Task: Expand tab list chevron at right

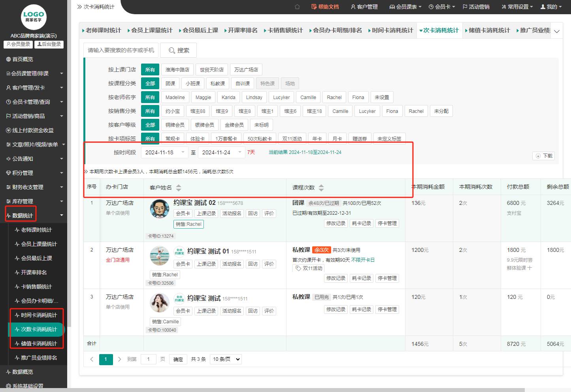Action: click(x=557, y=31)
